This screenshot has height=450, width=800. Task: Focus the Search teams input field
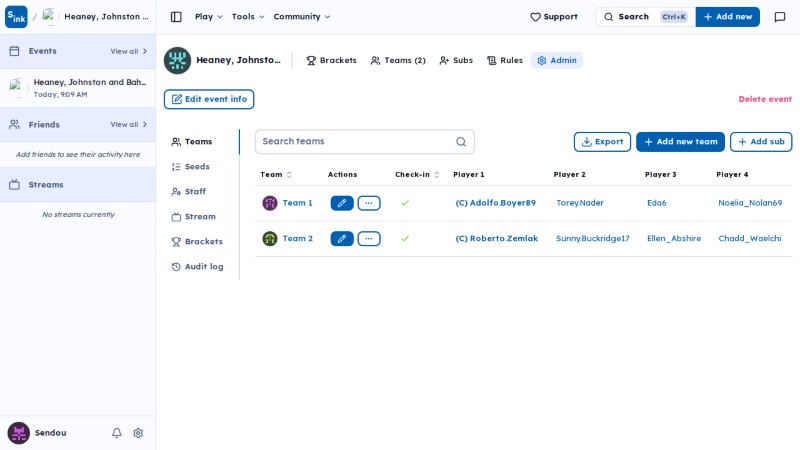point(357,142)
